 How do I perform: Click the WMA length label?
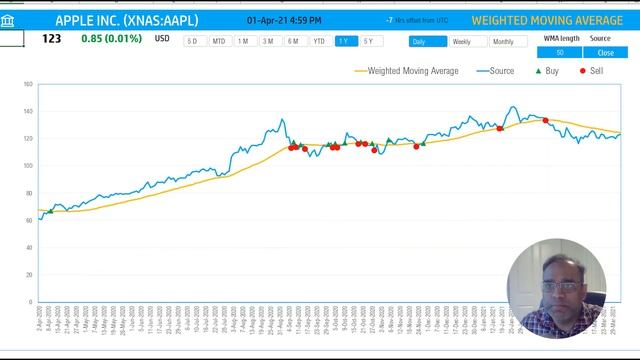(x=561, y=38)
